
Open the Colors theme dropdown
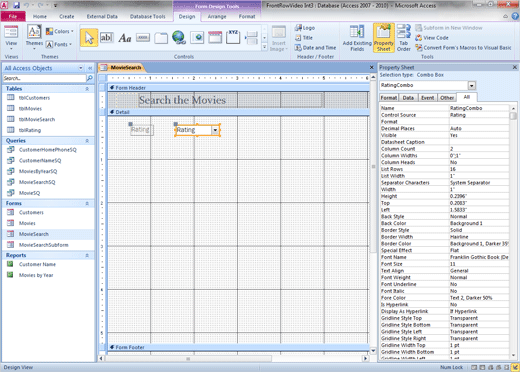[x=60, y=31]
